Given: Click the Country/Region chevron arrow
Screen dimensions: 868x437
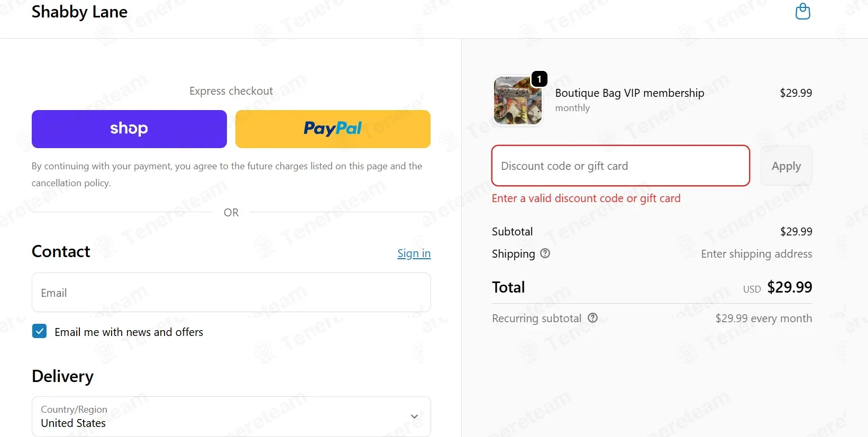Looking at the screenshot, I should [414, 416].
